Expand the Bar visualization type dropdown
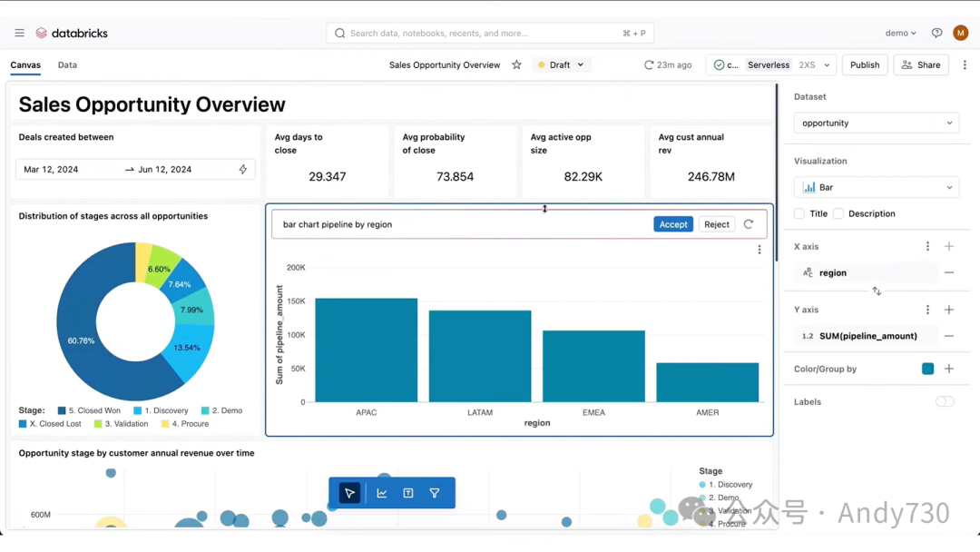980x552 pixels. (x=876, y=188)
